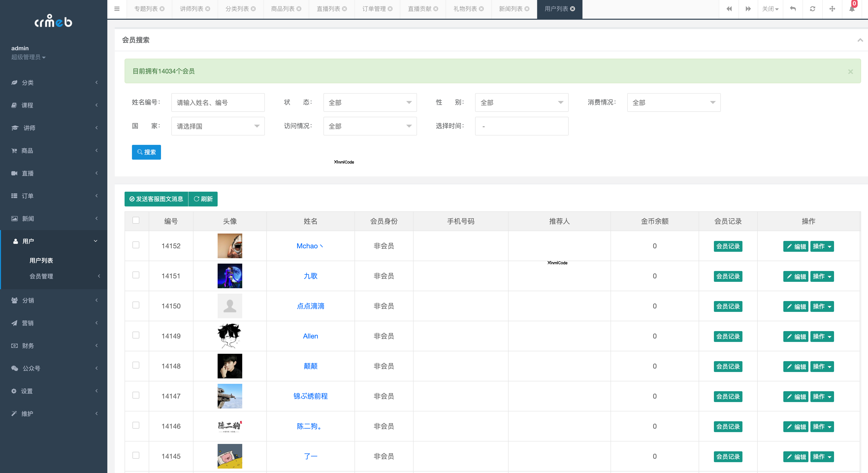This screenshot has height=473, width=868.
Task: Open the 性别 filter dropdown
Action: 521,102
